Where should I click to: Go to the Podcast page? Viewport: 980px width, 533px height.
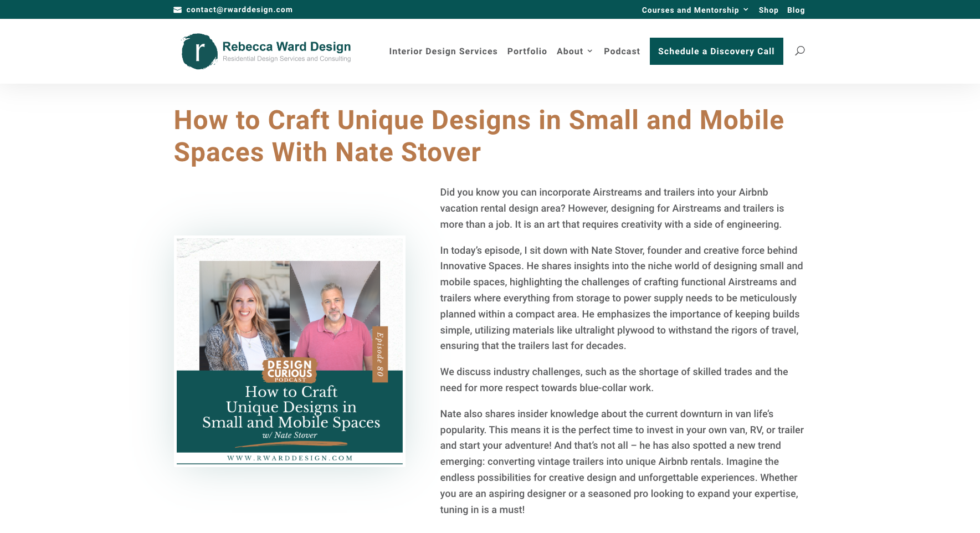pyautogui.click(x=622, y=51)
